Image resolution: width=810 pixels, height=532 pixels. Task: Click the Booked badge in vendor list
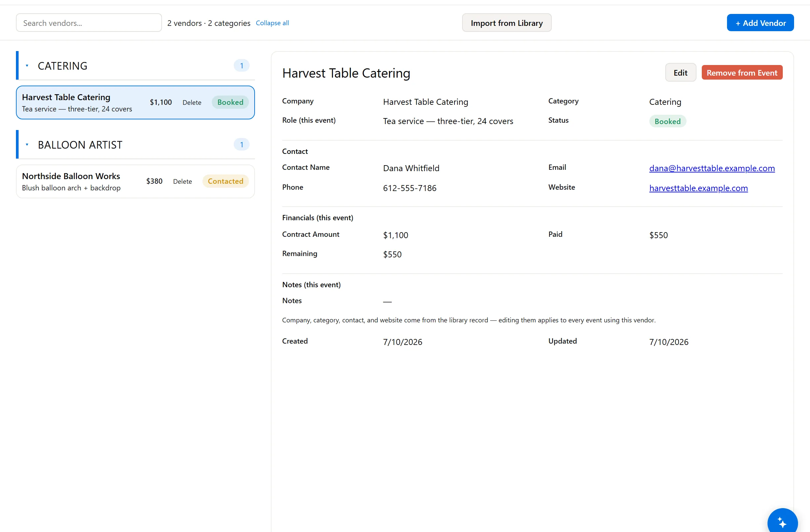tap(230, 102)
